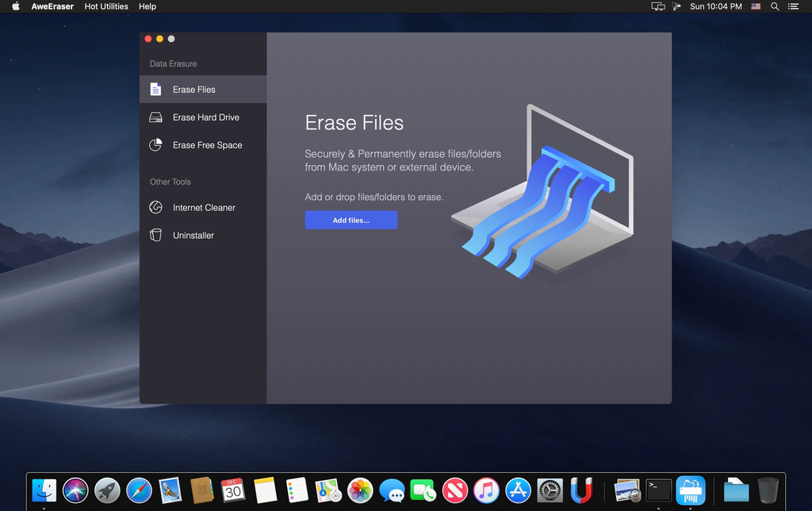The image size is (812, 511).
Task: Click the US flag input source
Action: [x=756, y=6]
